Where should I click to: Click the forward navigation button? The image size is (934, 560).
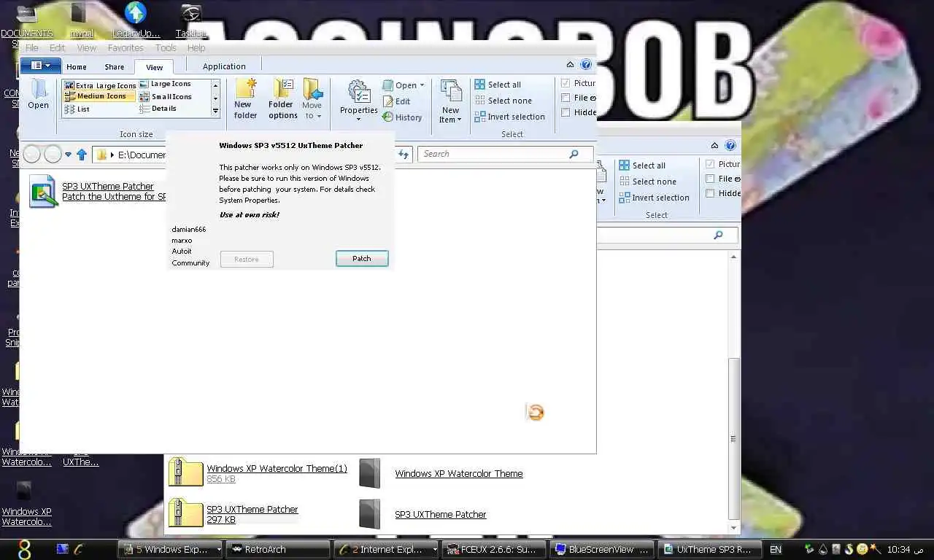click(x=53, y=154)
